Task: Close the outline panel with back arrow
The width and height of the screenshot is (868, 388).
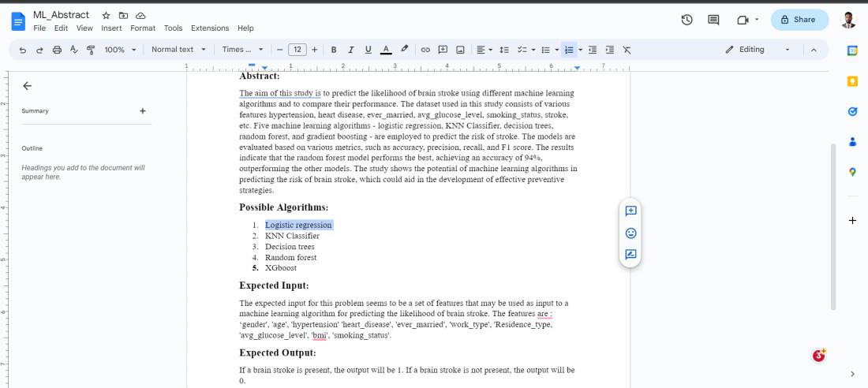Action: click(x=27, y=86)
